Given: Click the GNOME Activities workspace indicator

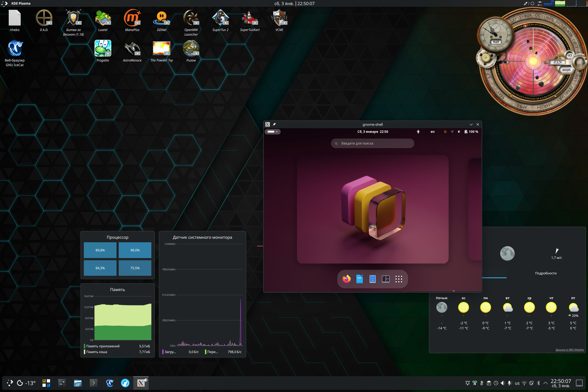Looking at the screenshot, I should coord(272,132).
